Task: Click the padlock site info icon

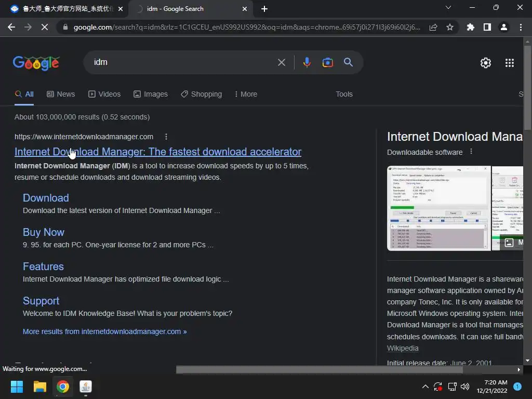Action: coord(65,27)
